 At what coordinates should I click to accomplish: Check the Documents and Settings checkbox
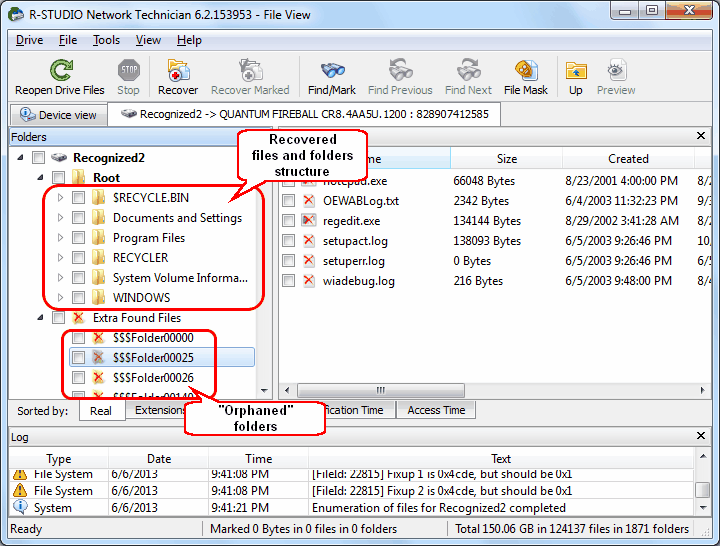79,218
